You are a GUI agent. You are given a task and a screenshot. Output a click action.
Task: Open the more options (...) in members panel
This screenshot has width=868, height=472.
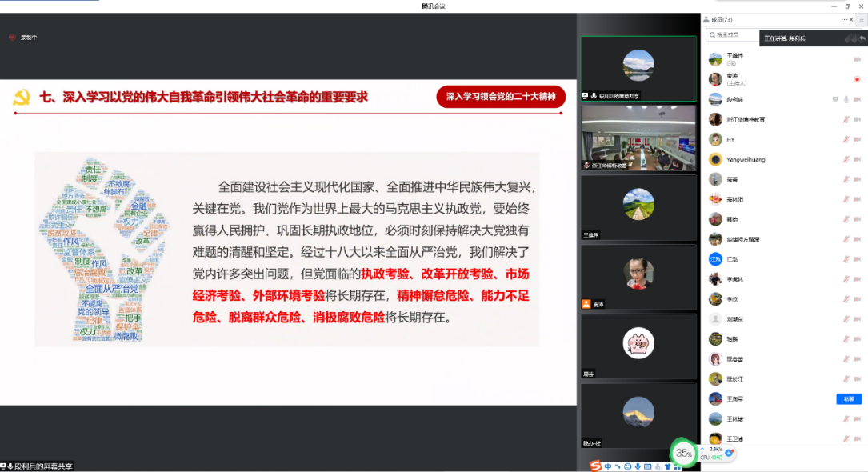click(844, 19)
